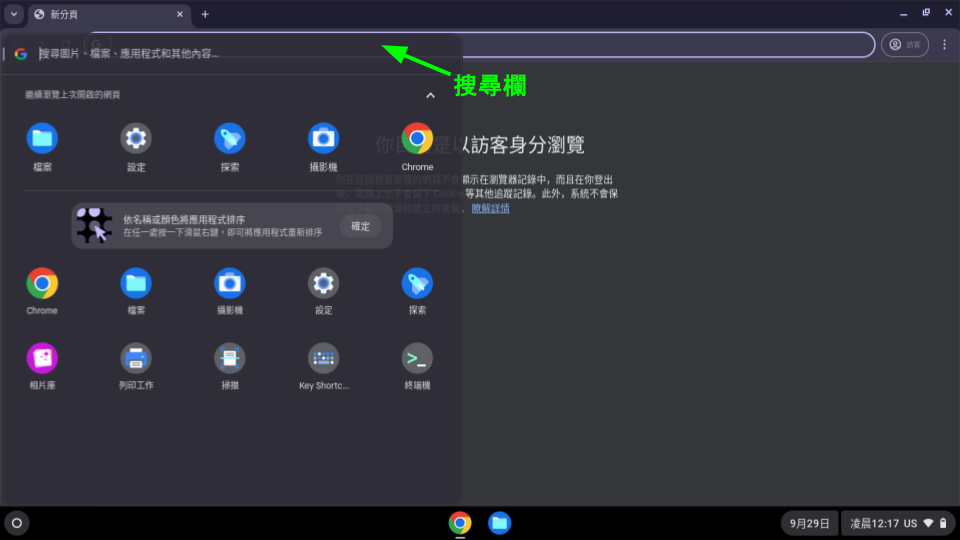
Task: Open the 9月29日 calendar date pill
Action: (x=809, y=523)
